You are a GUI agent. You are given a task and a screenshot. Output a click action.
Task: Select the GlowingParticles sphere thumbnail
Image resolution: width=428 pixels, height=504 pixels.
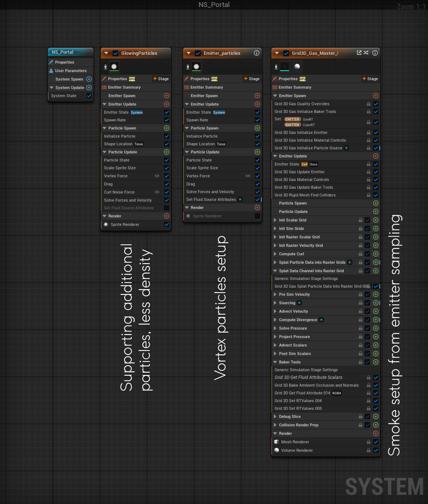point(114,67)
